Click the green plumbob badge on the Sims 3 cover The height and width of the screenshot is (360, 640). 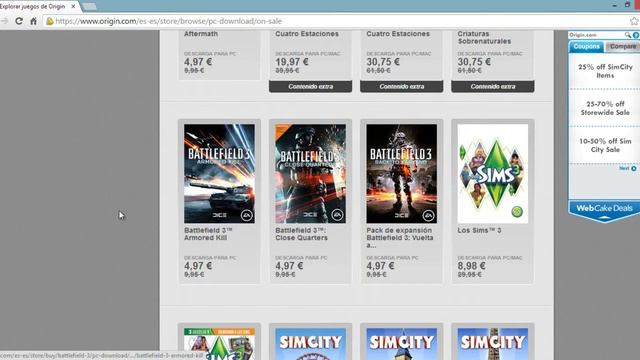517,212
